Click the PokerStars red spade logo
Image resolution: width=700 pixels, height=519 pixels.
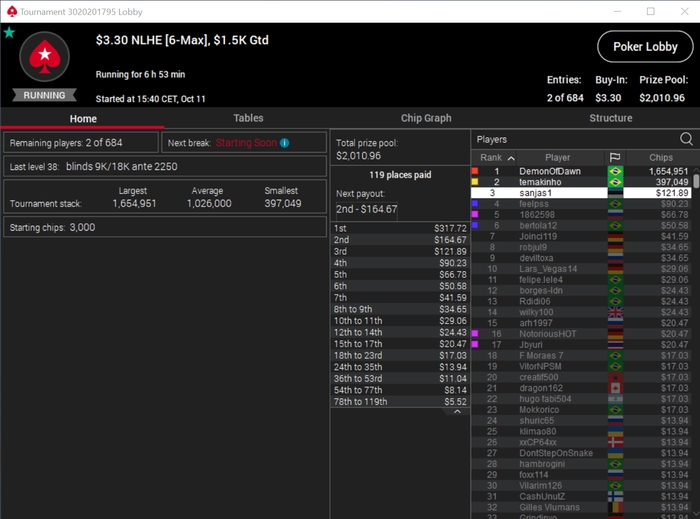pos(45,56)
